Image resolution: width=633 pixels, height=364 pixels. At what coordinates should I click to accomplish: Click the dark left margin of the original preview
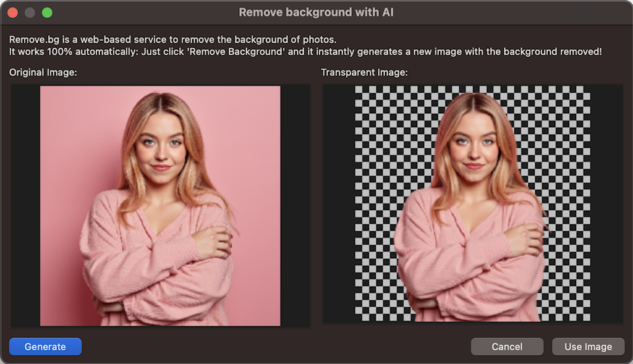pyautogui.click(x=25, y=205)
